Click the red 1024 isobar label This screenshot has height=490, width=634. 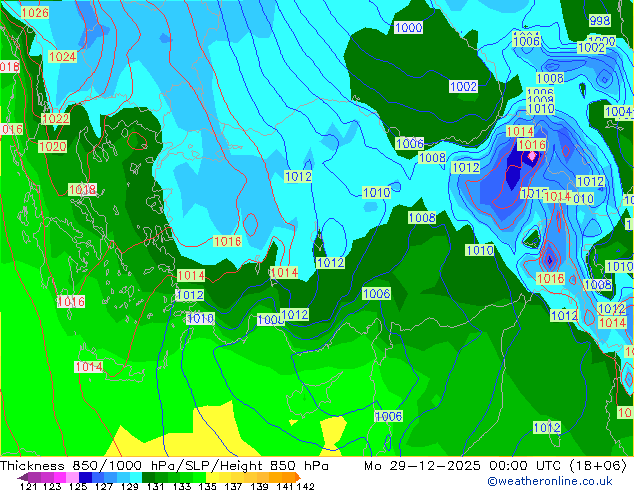point(62,56)
